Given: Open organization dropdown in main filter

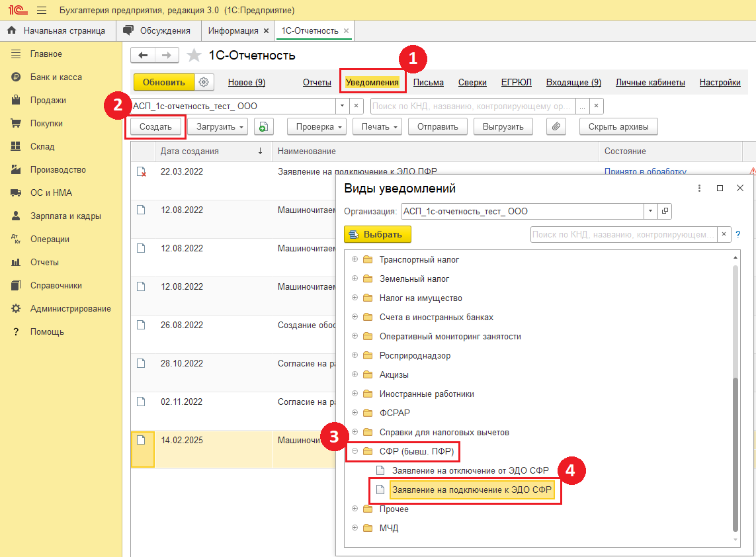Looking at the screenshot, I should pos(343,106).
